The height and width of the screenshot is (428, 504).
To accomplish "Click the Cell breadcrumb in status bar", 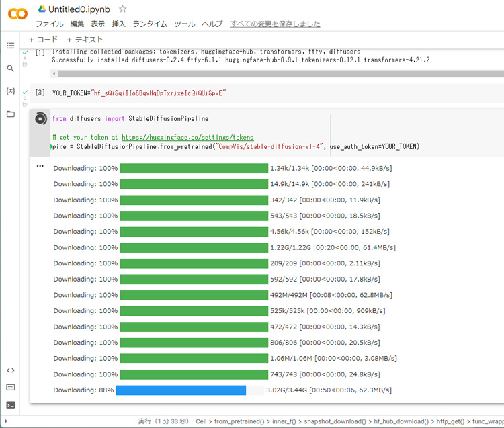I will [x=201, y=421].
